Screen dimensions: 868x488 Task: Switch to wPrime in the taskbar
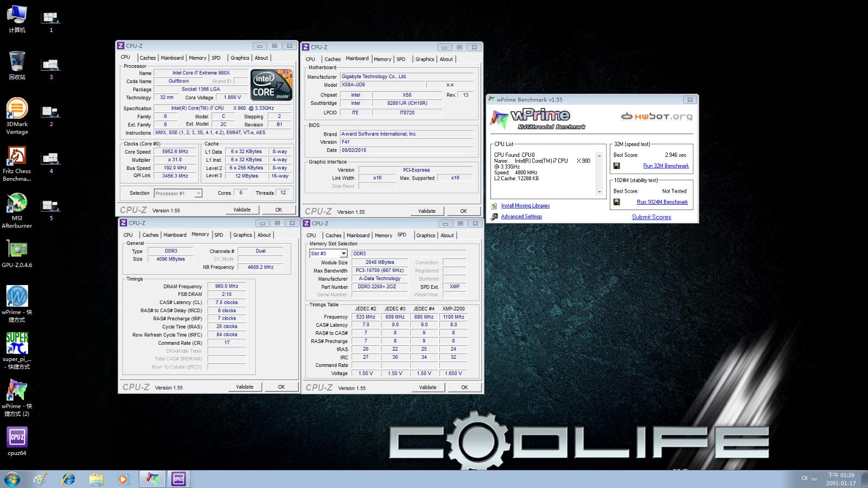151,479
